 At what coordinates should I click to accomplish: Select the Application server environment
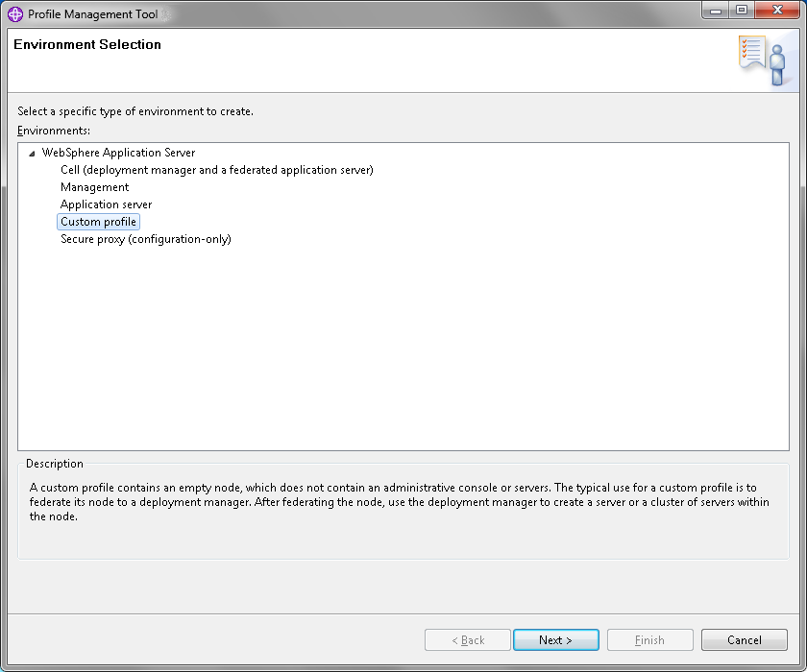pos(106,204)
